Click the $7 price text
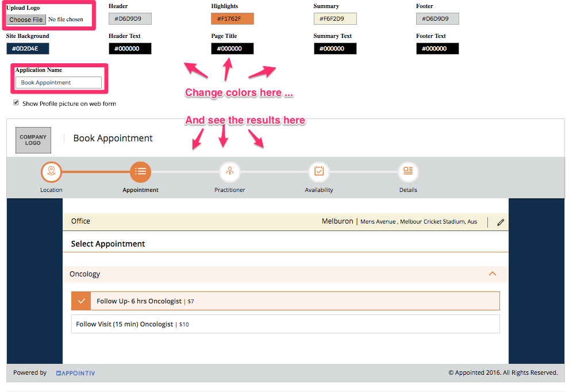Viewport: 573px width, 392px height. click(x=191, y=301)
